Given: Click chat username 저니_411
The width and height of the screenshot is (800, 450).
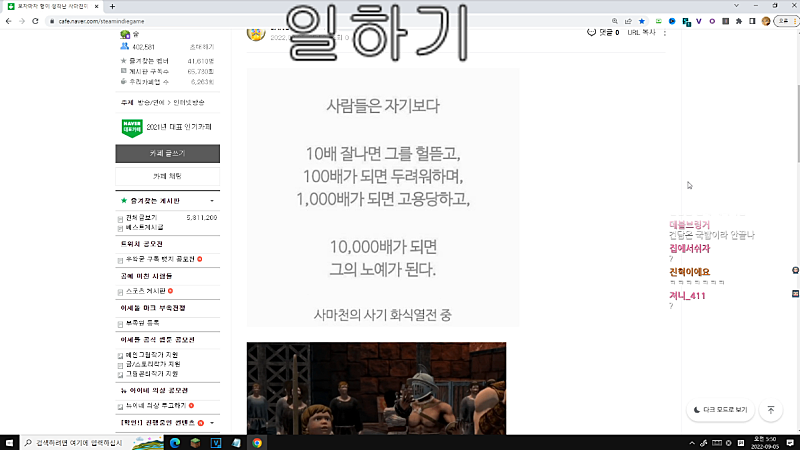Looking at the screenshot, I should click(687, 295).
